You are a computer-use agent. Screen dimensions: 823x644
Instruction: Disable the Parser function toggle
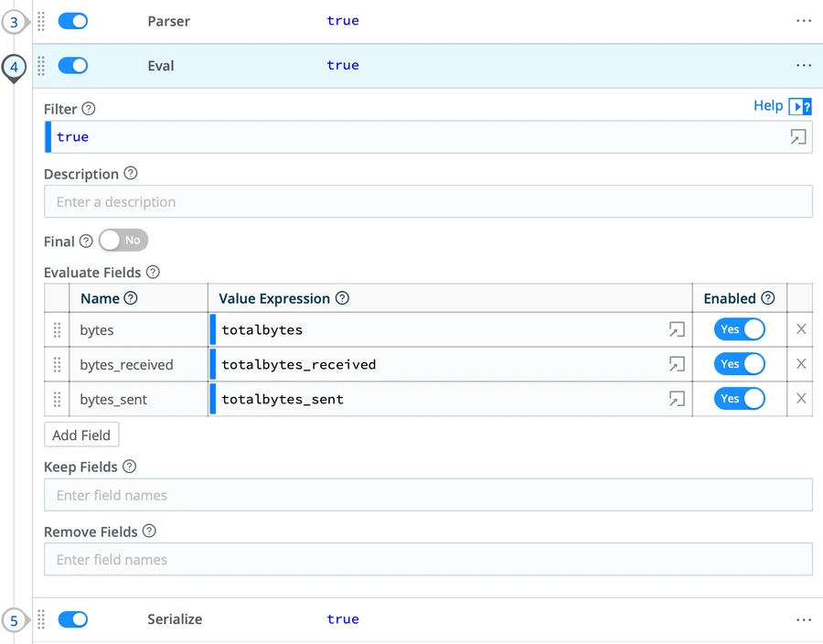coord(73,21)
